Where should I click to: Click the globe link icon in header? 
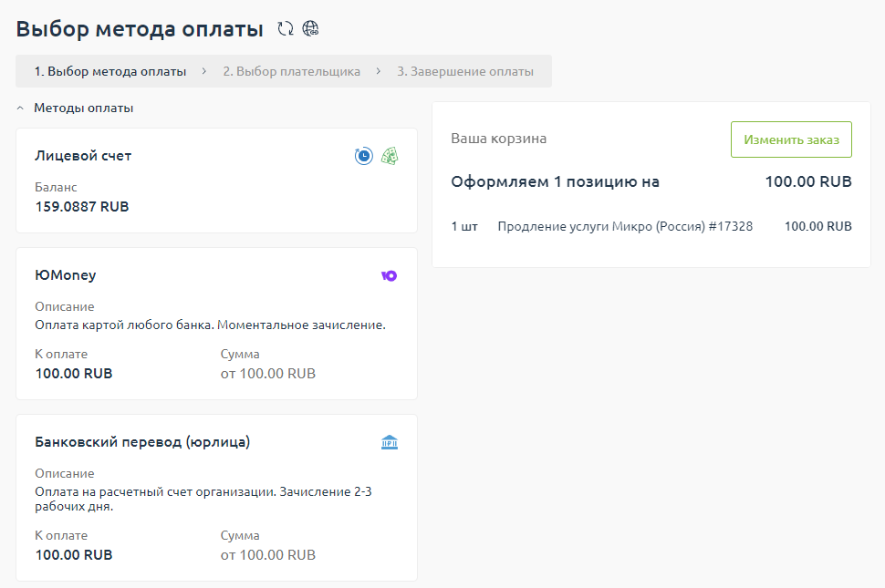point(310,29)
